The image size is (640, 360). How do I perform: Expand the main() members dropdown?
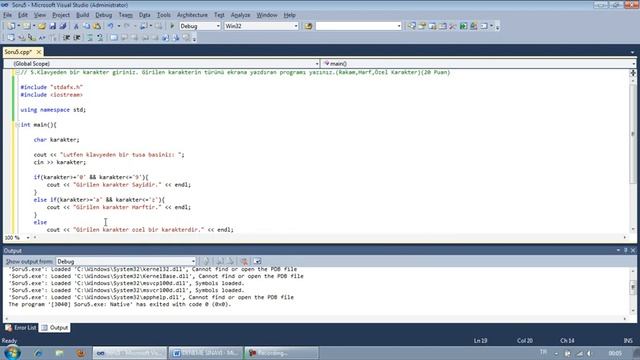[633, 64]
